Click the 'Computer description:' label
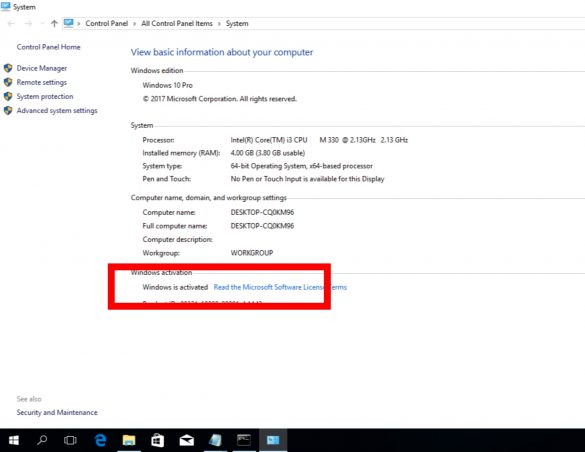 [x=178, y=239]
